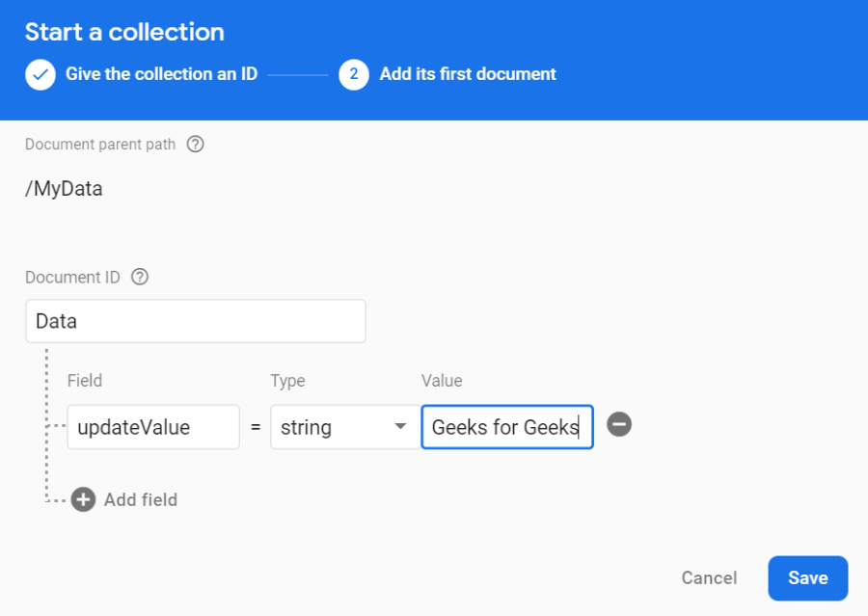The width and height of the screenshot is (868, 616).
Task: Focus the Document ID input containing Data
Action: coord(196,321)
